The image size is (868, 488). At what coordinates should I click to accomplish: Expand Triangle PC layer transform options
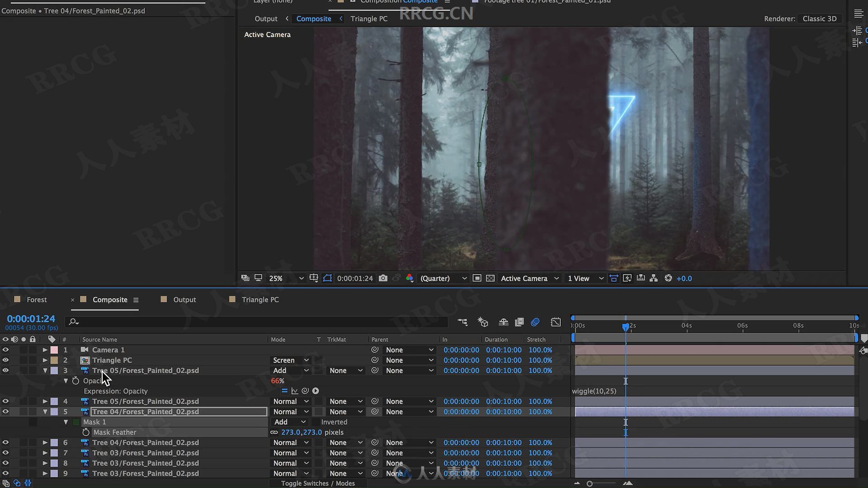[x=45, y=360]
